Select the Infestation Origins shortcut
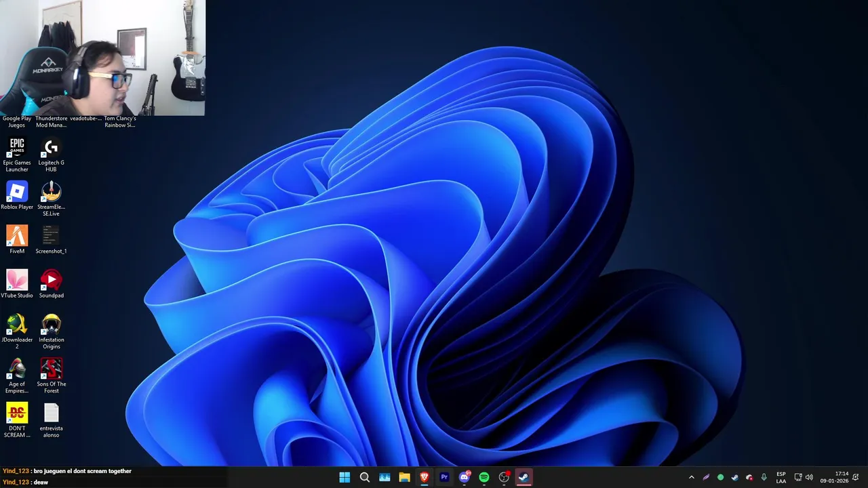Viewport: 868px width, 488px height. pos(51,332)
